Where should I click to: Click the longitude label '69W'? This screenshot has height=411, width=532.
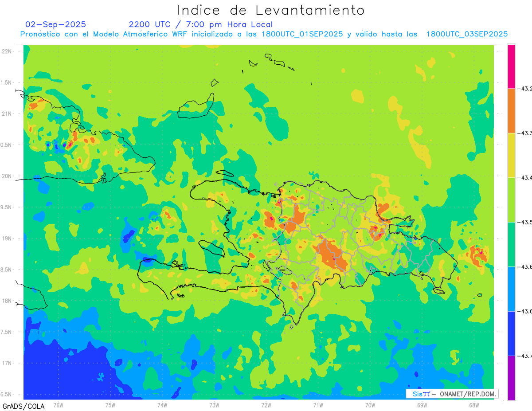coord(422,404)
